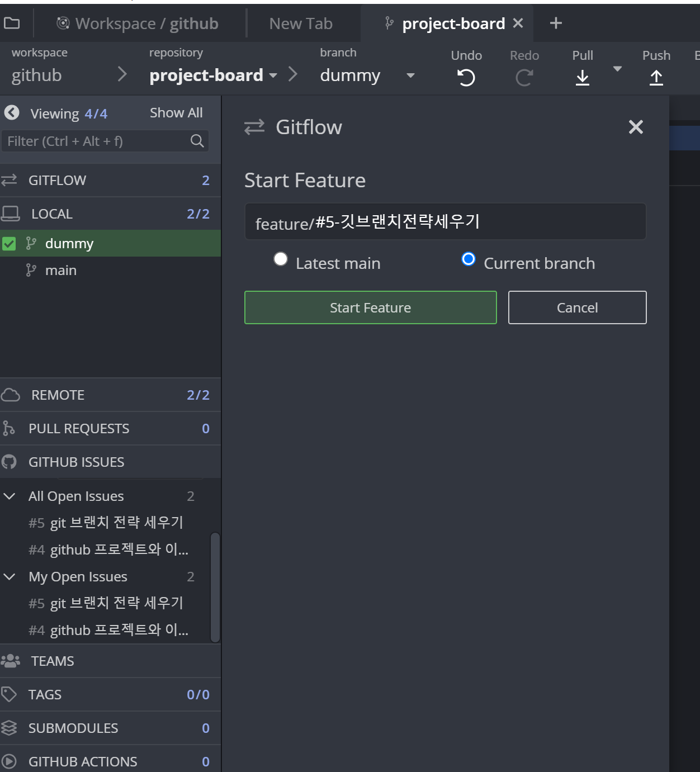This screenshot has height=772, width=700.
Task: Expand the SUBMODULES section
Action: pos(110,728)
